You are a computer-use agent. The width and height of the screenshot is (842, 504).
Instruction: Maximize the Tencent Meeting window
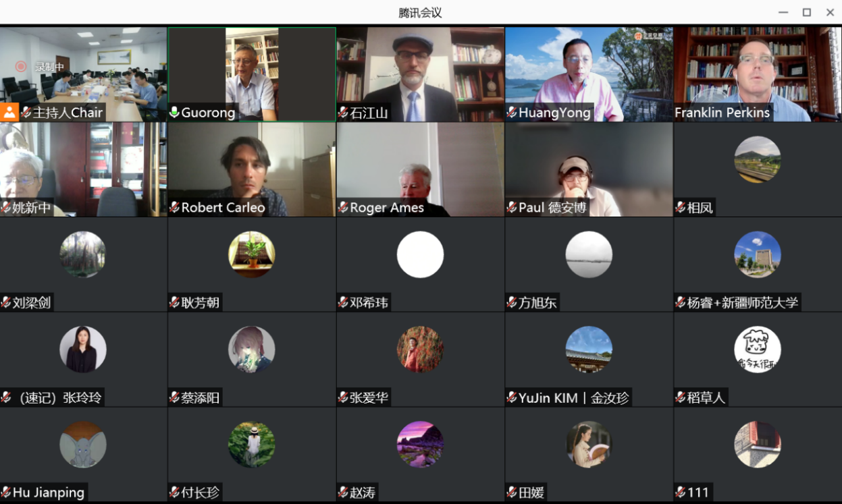tap(806, 12)
